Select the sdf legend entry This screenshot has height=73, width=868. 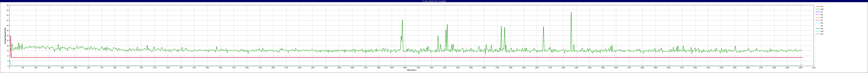coord(819,17)
